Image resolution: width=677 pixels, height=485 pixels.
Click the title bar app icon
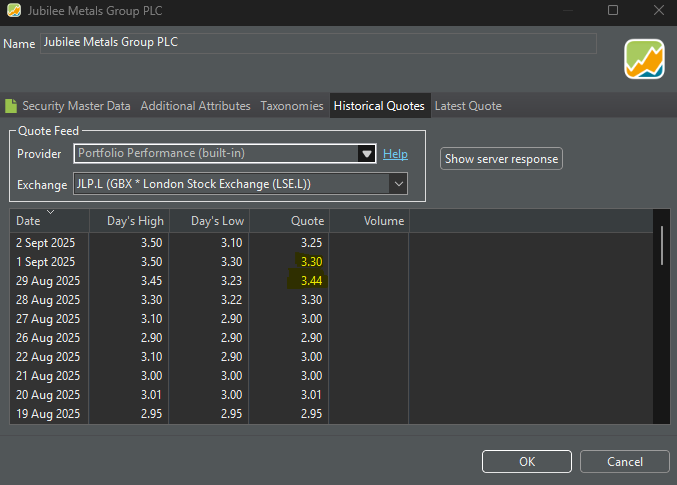coord(12,11)
